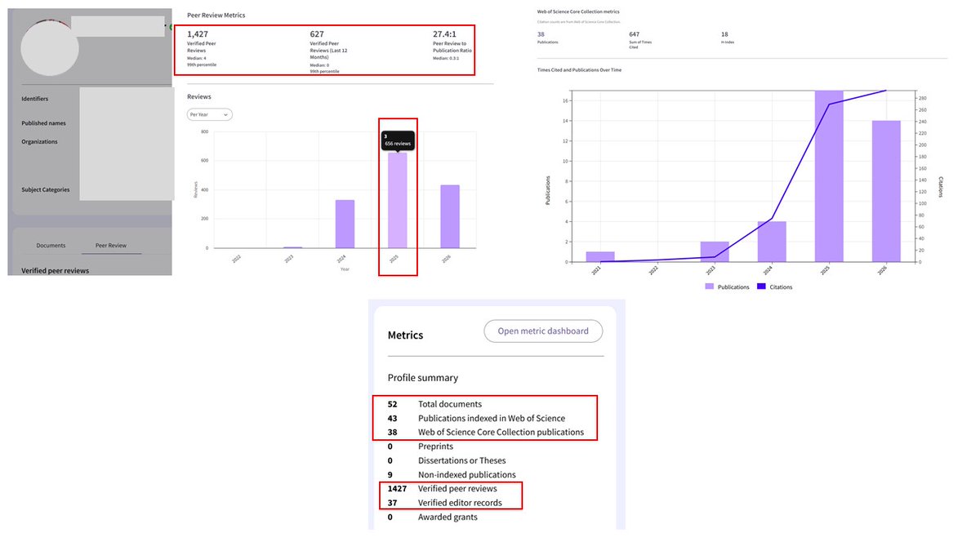Click the 'Subject Categories' label

tap(45, 189)
